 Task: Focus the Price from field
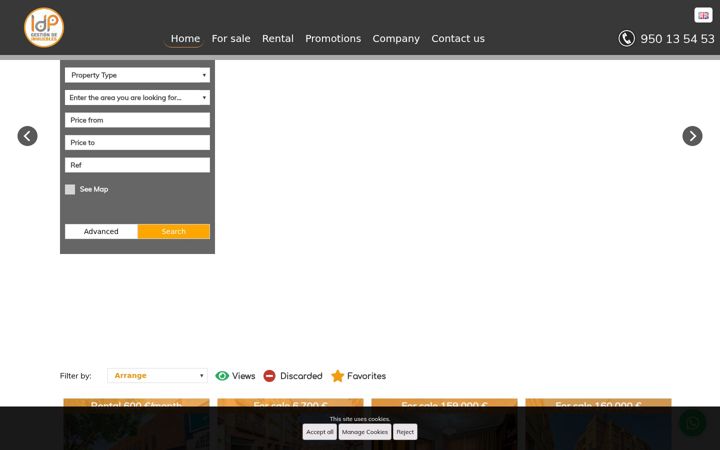pyautogui.click(x=137, y=120)
